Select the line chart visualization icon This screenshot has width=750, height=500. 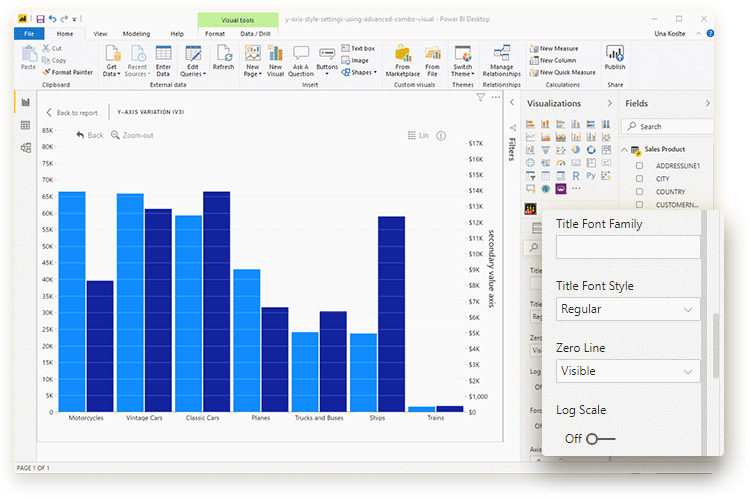tap(530, 137)
